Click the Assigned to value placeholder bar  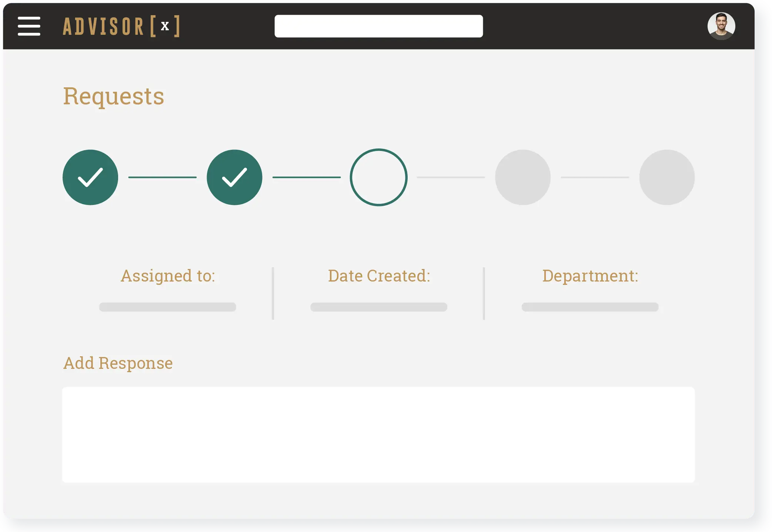pos(167,307)
